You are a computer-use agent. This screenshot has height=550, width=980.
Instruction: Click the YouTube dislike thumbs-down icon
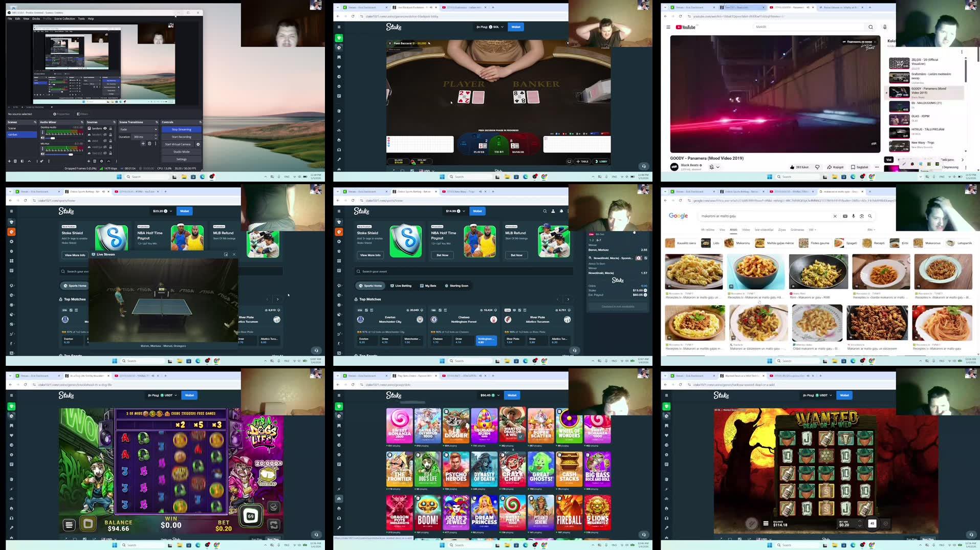[x=817, y=167]
